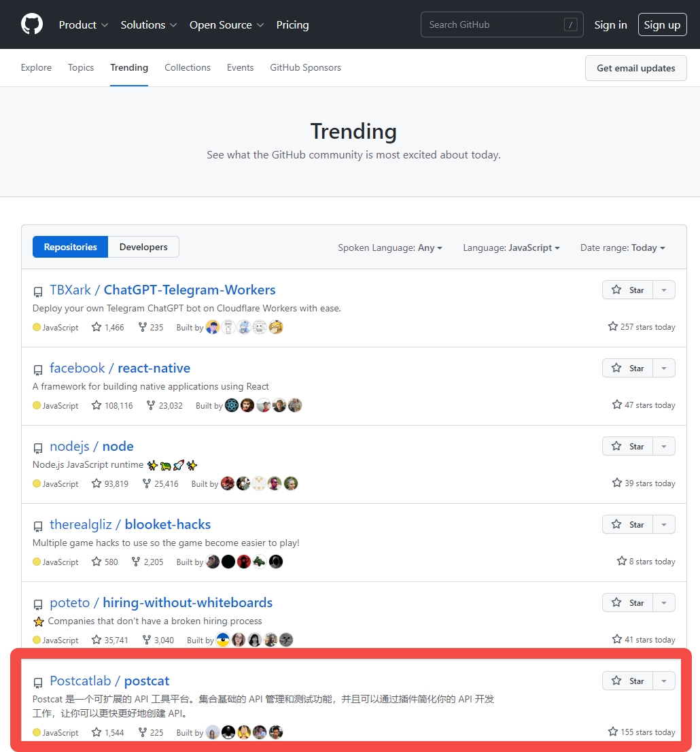Open the GitHub Sponsors tab
The image size is (700, 752).
click(305, 67)
